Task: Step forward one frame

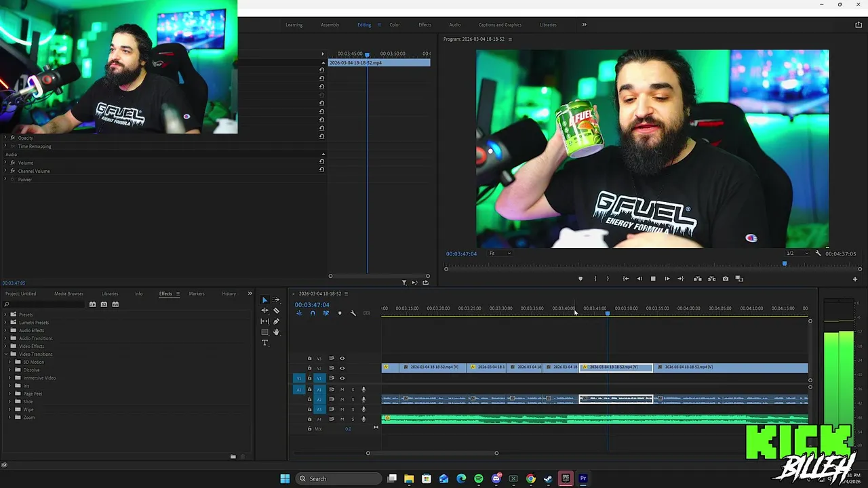Action: 667,279
